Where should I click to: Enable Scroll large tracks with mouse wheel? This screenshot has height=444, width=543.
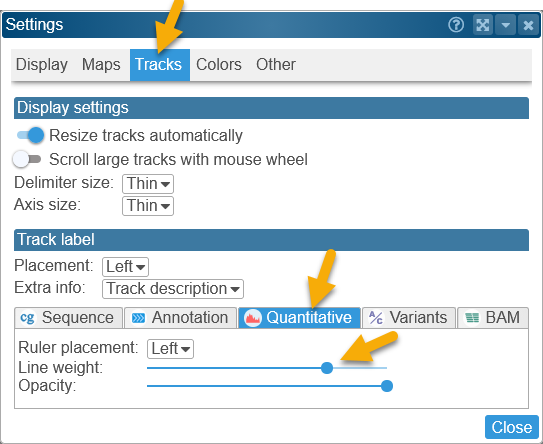coord(27,159)
